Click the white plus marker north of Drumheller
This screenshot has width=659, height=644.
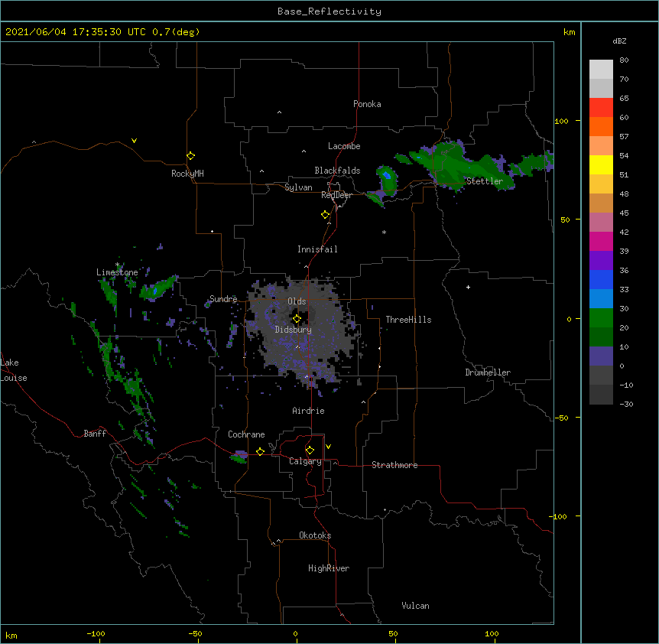click(x=468, y=287)
